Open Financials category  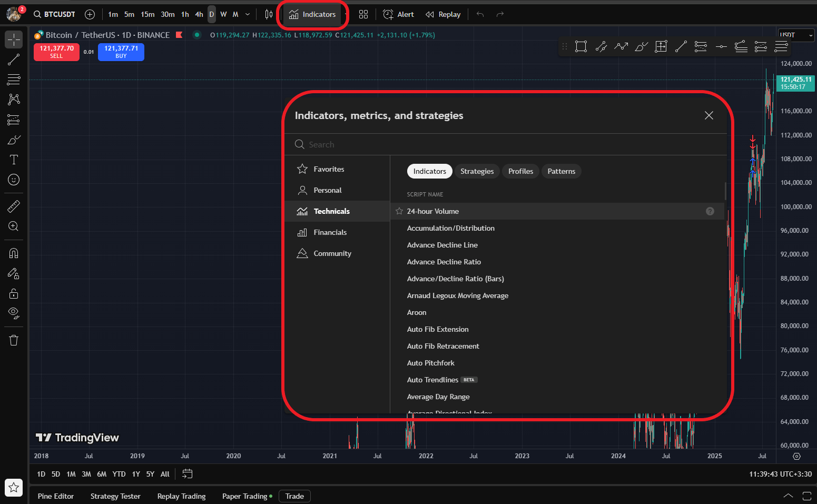pyautogui.click(x=337, y=232)
